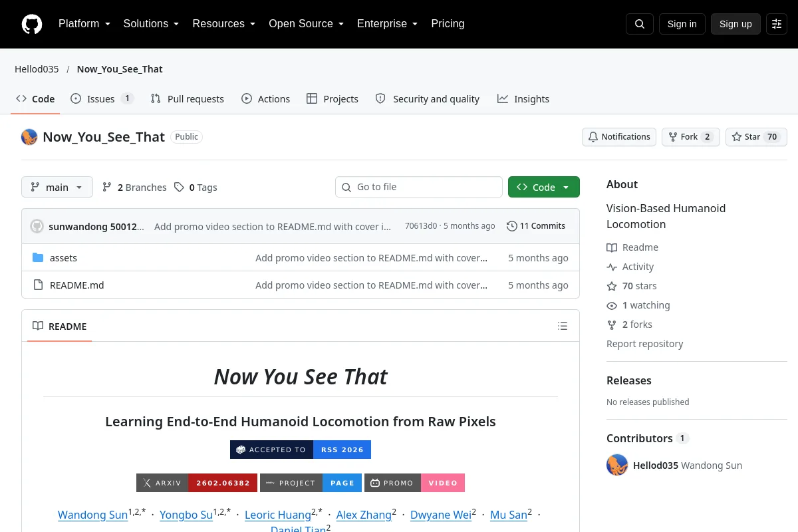View the 2 Branches list
Image resolution: width=798 pixels, height=532 pixels.
point(134,188)
